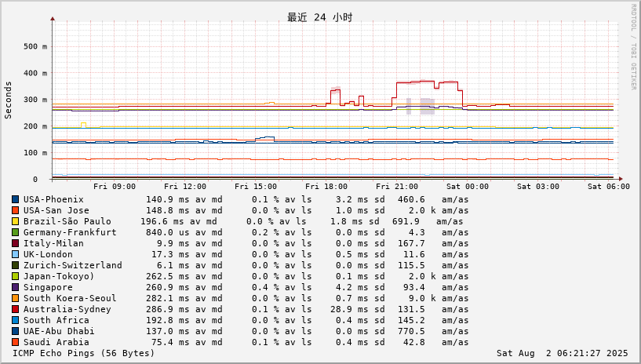Viewport: 641px width, 364px height.
Task: Select the Australia-Sydney legend label
Action: (x=67, y=309)
